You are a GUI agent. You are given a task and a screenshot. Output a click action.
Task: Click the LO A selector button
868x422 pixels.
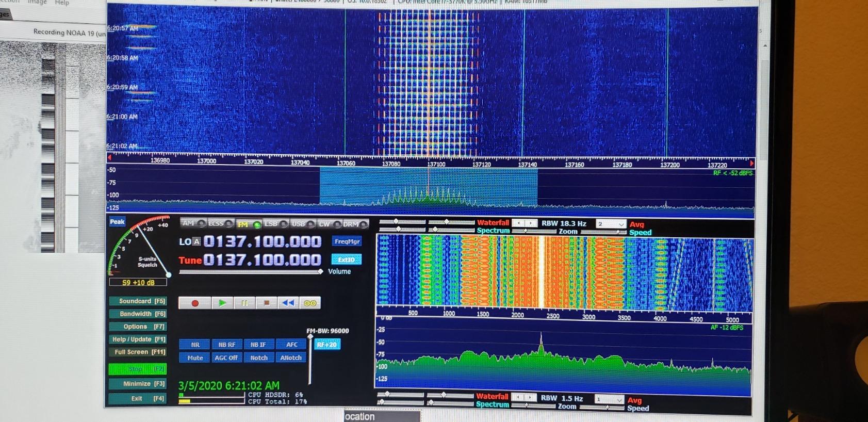tap(196, 241)
